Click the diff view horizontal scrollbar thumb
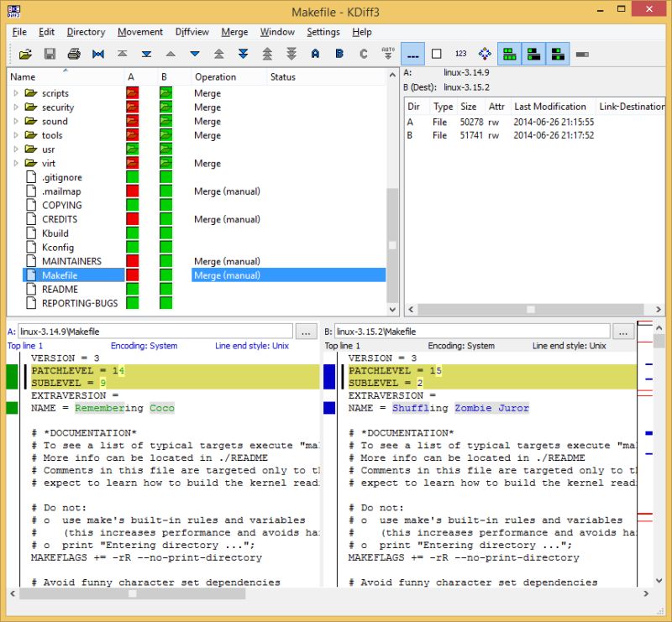Viewport: 672px width, 622px height. pyautogui.click(x=133, y=593)
